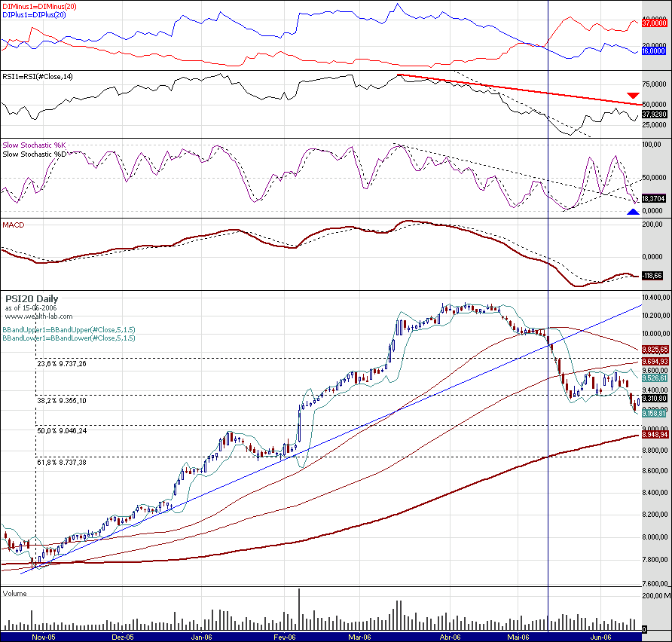Screen dimensions: 672x642
Task: Click the 8.000,00 price axis label
Action: 655,537
